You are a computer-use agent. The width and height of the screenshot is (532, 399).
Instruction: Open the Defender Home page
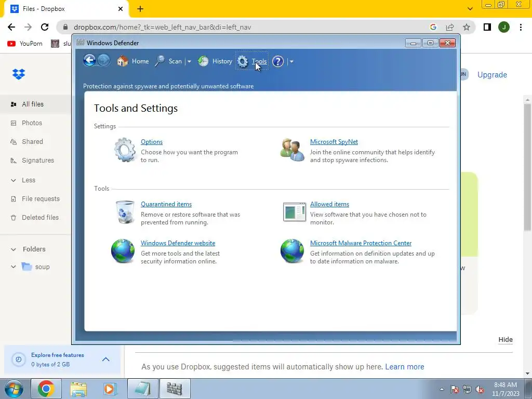tap(132, 61)
